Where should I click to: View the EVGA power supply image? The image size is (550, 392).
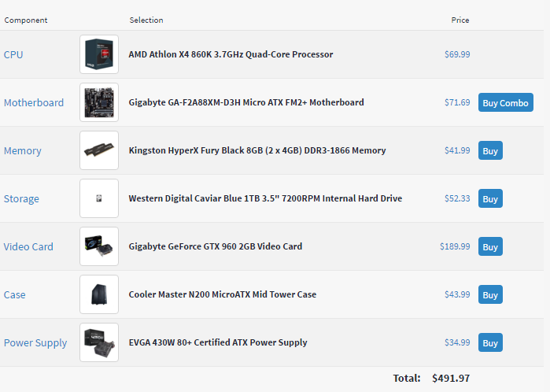tap(99, 342)
